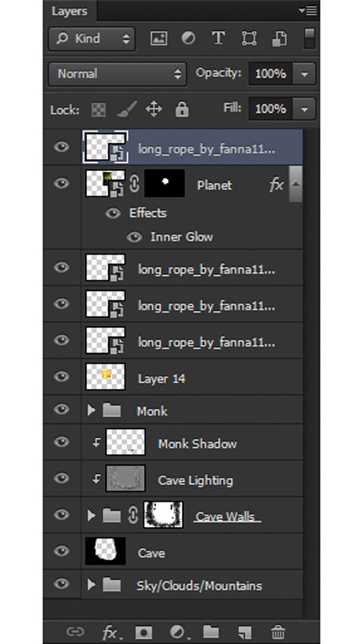Click the lock transparent pixels icon
The image size is (358, 644).
click(x=98, y=110)
